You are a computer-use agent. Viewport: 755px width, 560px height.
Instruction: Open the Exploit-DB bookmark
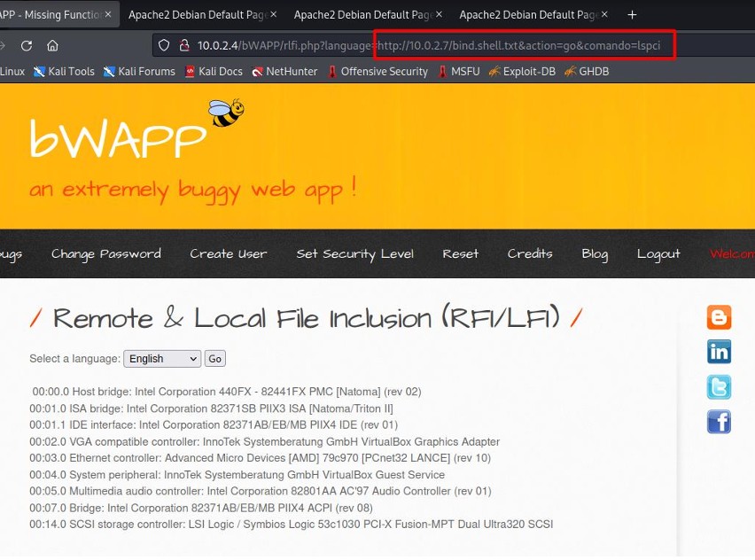pyautogui.click(x=522, y=72)
